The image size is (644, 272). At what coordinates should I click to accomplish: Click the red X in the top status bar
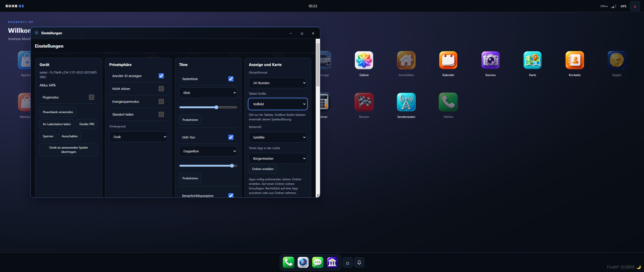(x=635, y=6)
